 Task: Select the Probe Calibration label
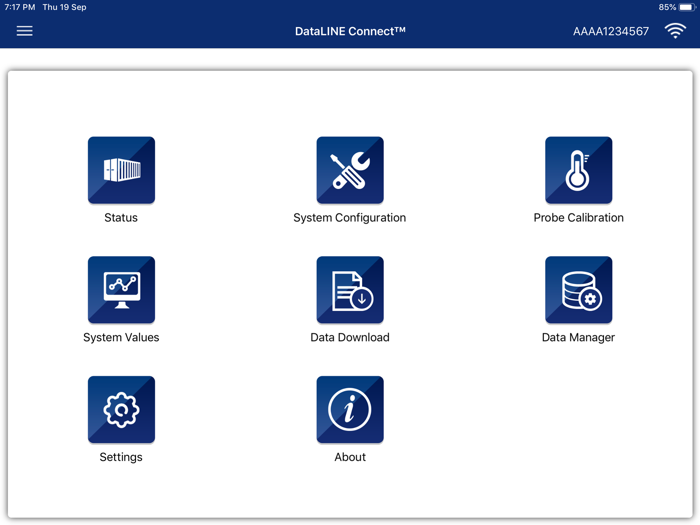[x=579, y=218]
